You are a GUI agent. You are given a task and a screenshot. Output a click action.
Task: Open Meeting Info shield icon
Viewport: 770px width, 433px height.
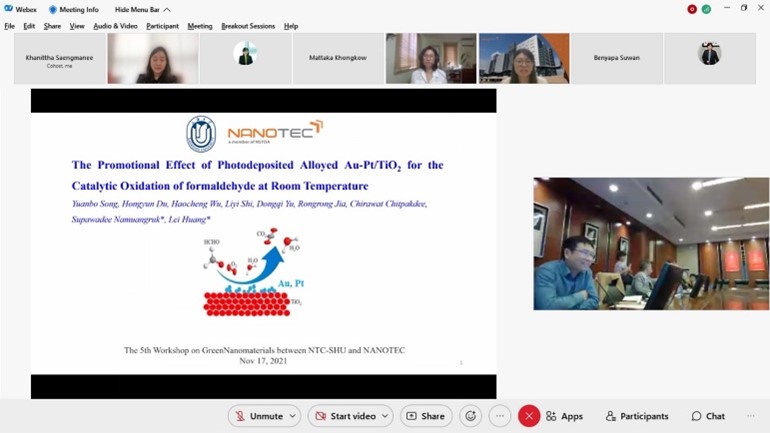(x=53, y=9)
